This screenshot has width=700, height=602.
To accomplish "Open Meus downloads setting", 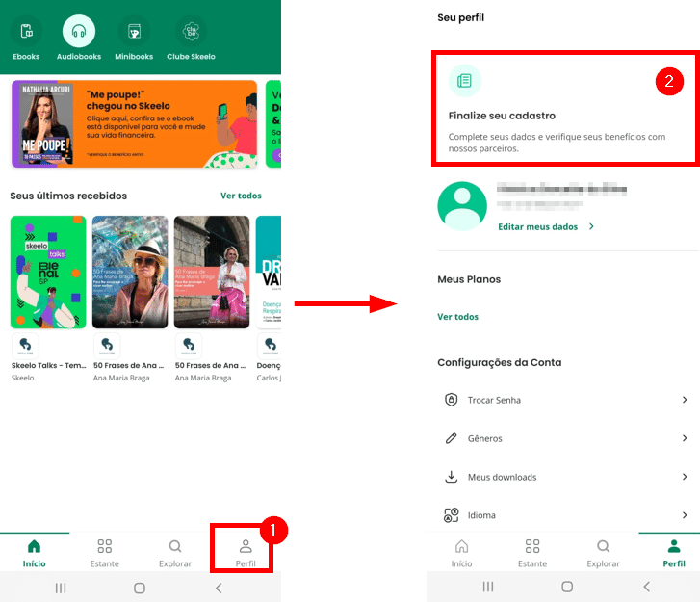I will click(x=565, y=477).
